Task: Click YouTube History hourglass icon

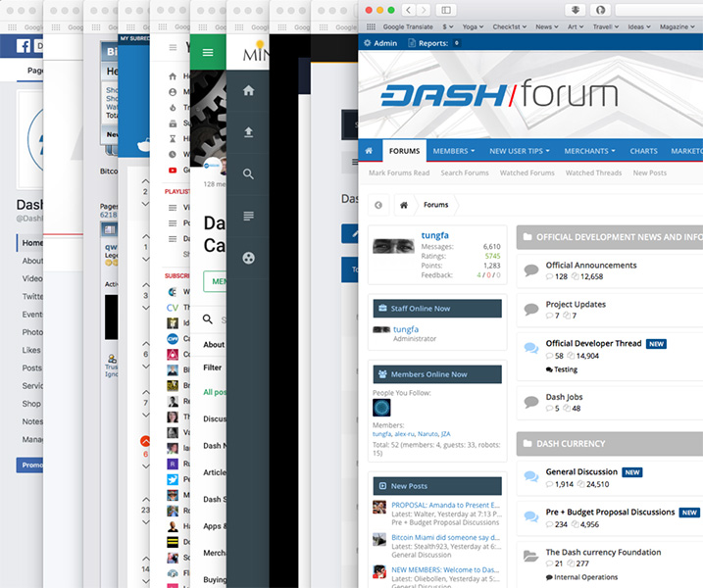Action: tap(173, 139)
